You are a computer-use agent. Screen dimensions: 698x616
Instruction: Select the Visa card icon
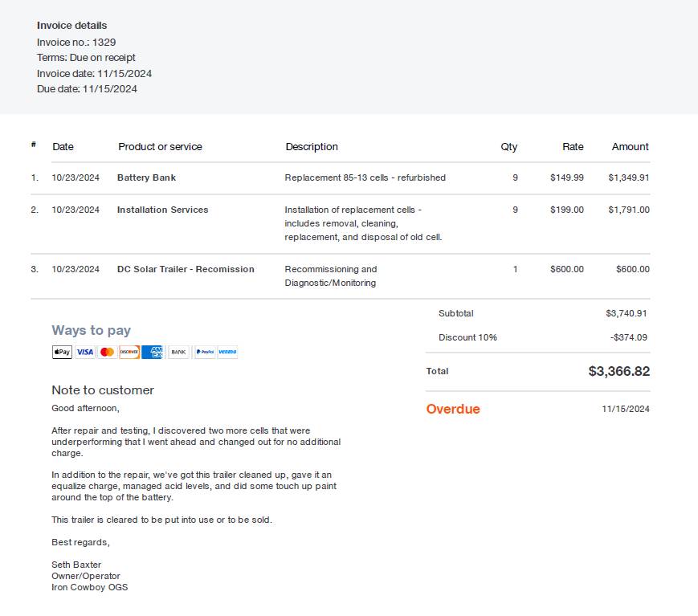pos(85,352)
